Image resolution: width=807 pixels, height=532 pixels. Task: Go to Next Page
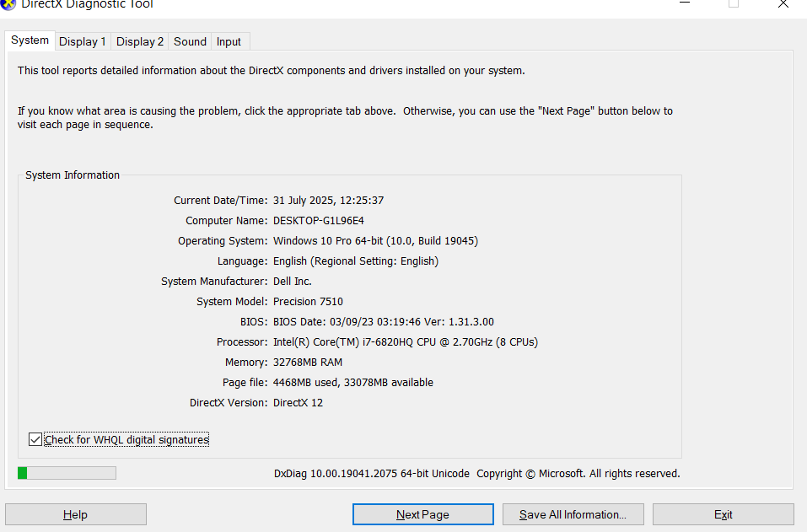[422, 514]
